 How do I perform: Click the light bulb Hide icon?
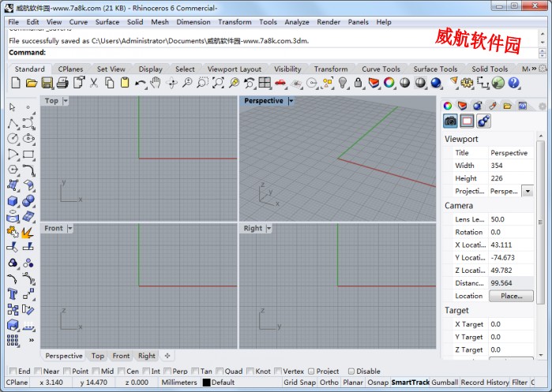343,83
